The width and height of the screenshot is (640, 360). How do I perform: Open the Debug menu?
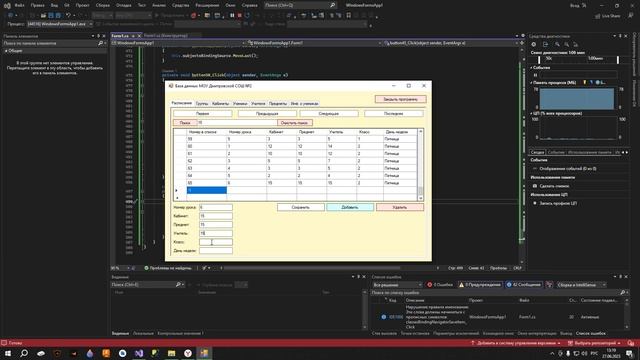click(x=123, y=5)
